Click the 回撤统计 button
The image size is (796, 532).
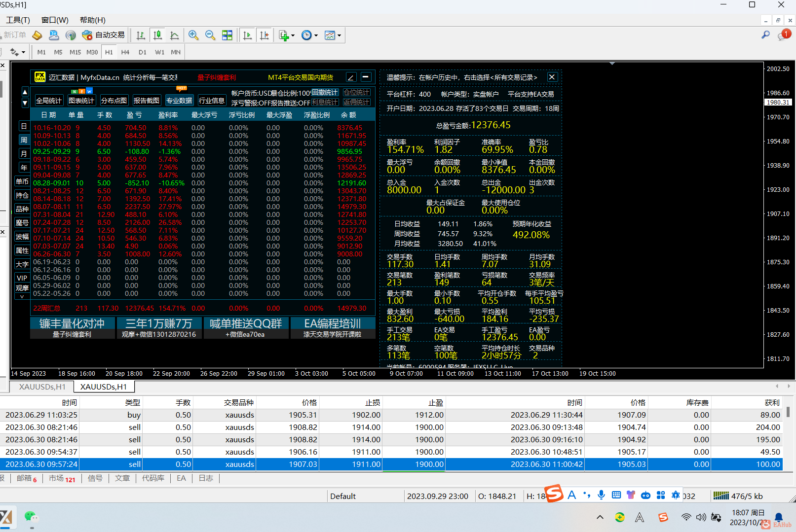click(x=325, y=93)
